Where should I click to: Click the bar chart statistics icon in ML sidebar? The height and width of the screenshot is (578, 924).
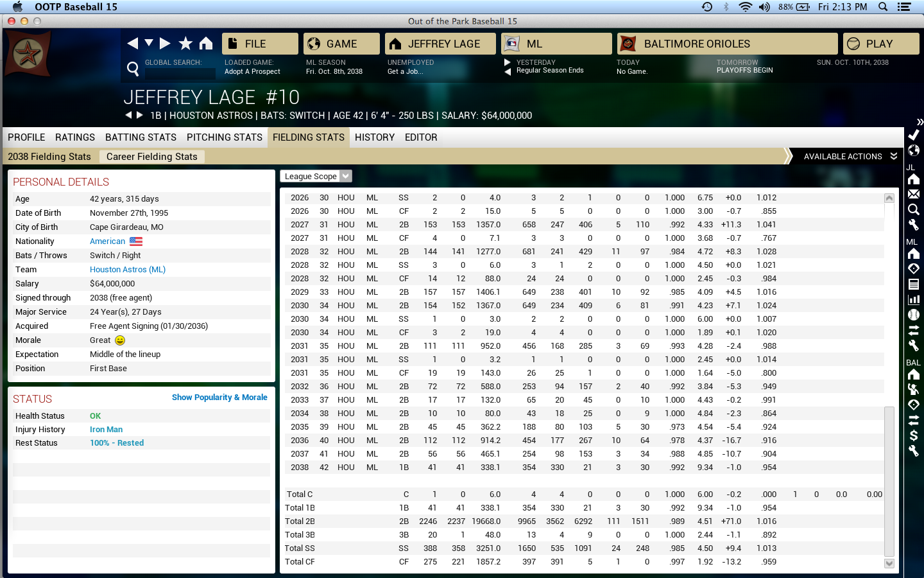pyautogui.click(x=914, y=299)
